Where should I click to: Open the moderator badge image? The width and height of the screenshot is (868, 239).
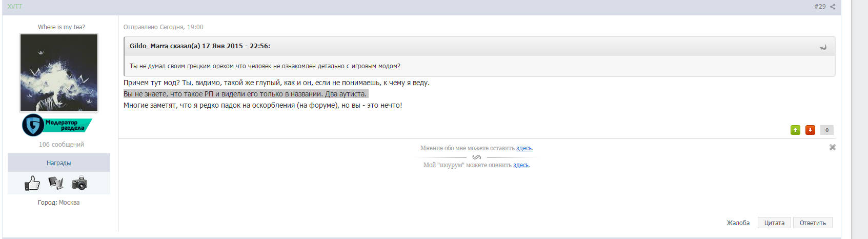pyautogui.click(x=57, y=125)
